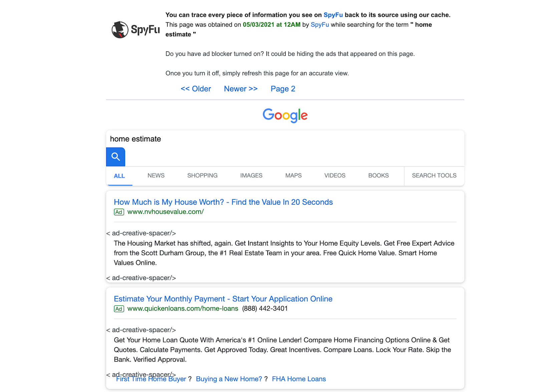Click the SpyFu logo
Viewport: 534px width, 392px height.
click(x=136, y=30)
